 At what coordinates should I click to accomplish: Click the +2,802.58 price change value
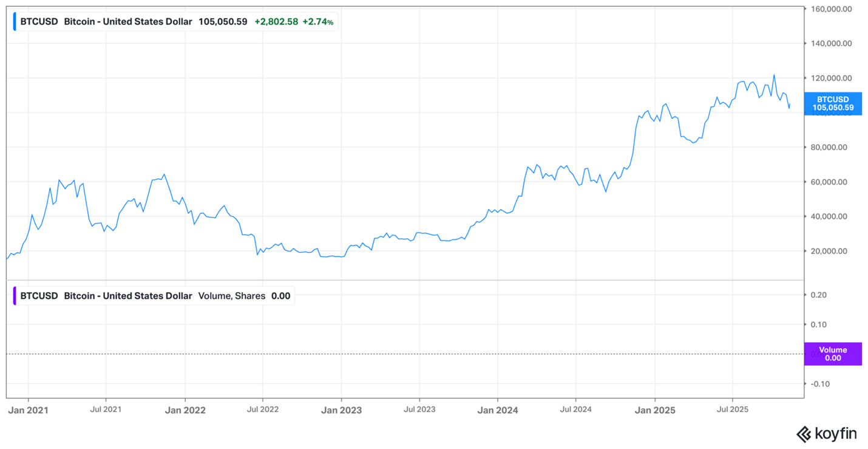tap(276, 21)
